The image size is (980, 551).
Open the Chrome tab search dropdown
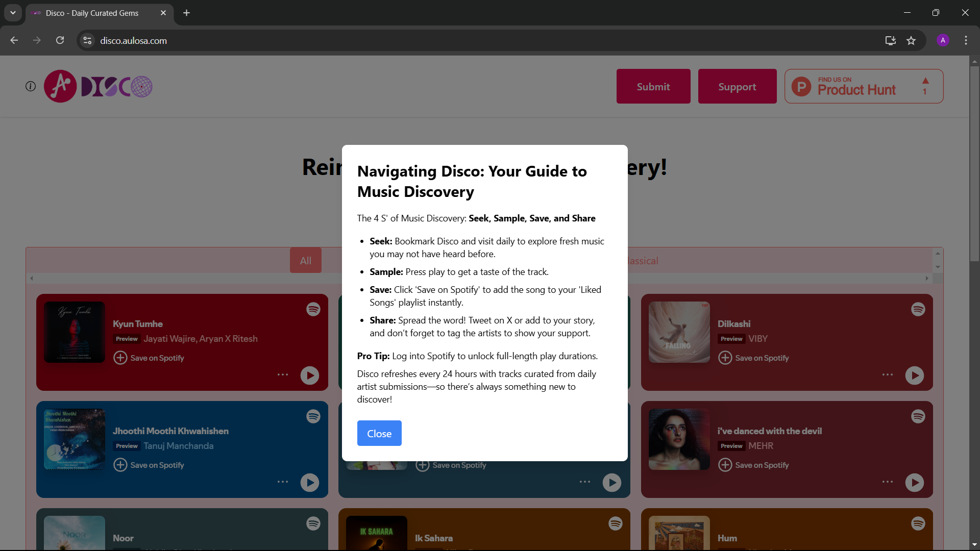tap(13, 13)
